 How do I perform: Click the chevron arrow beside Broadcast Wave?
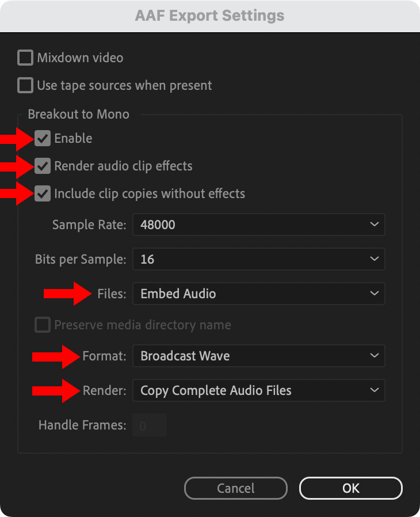click(x=375, y=356)
